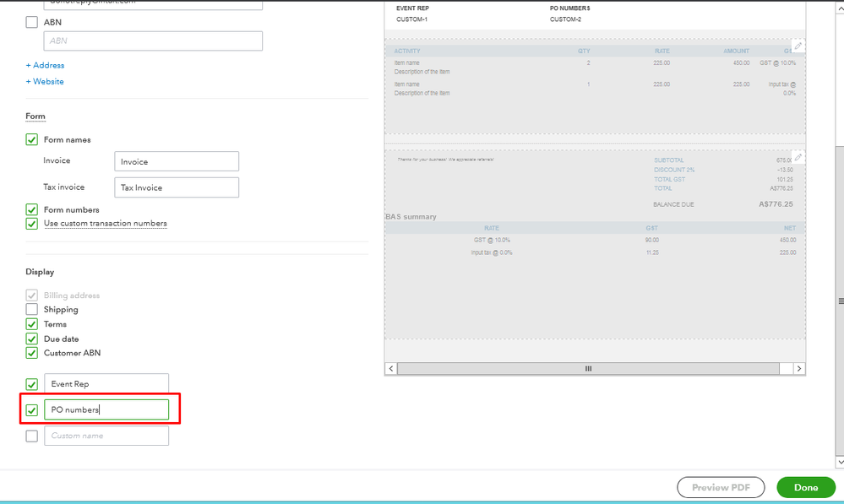The width and height of the screenshot is (844, 504).
Task: Click the DISCOUNT 2% line in preview
Action: [x=674, y=170]
